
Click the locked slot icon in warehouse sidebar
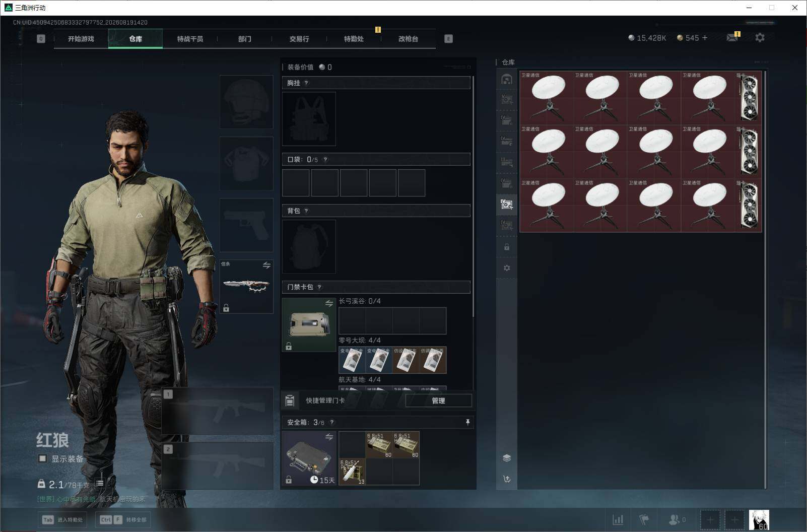pos(507,247)
